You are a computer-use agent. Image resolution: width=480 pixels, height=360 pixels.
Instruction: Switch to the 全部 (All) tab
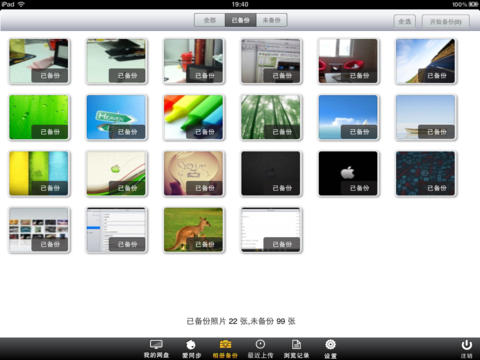pos(210,20)
